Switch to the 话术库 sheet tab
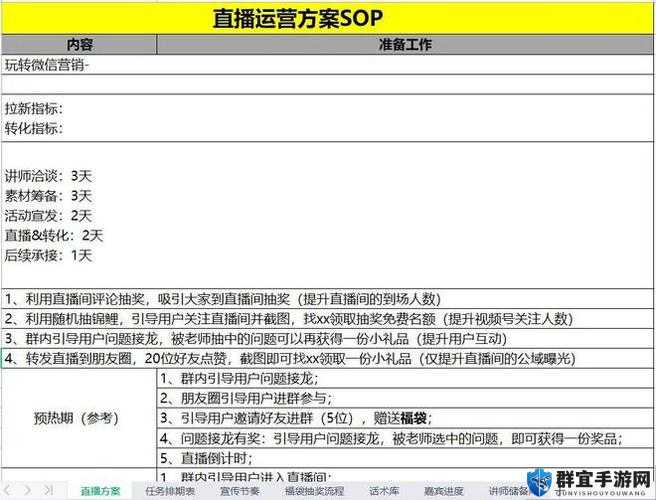 (384, 491)
